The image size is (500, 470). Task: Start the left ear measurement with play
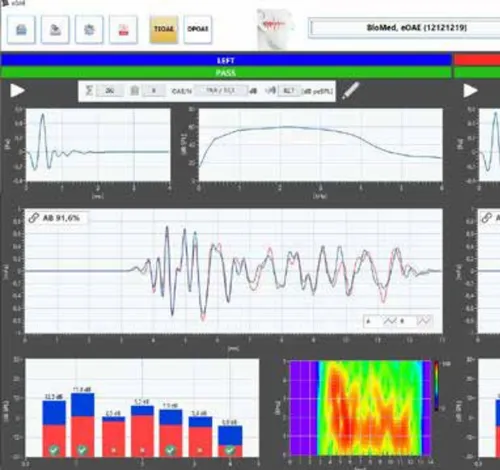(17, 90)
